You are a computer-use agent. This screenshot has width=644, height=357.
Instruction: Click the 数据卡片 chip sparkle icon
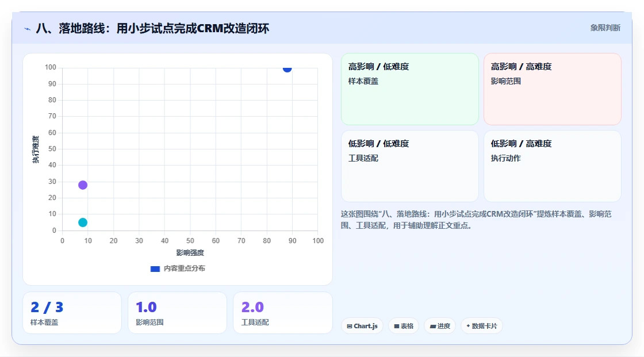(468, 326)
